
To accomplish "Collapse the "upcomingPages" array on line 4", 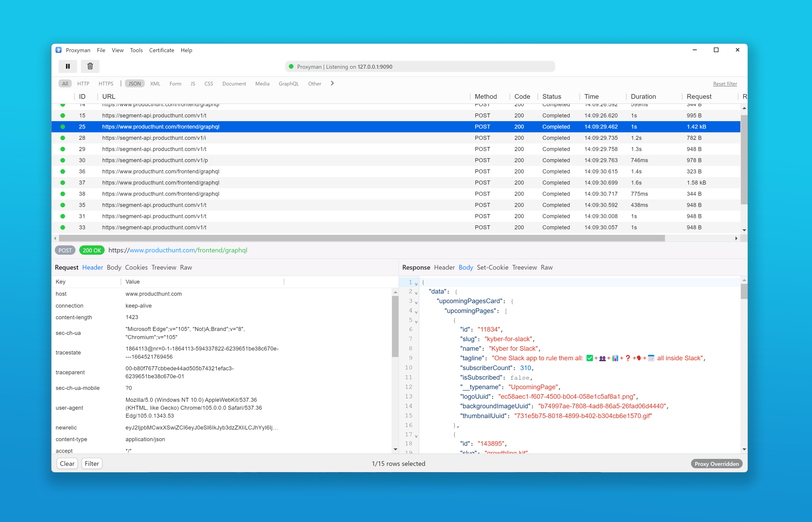I will 416,312.
